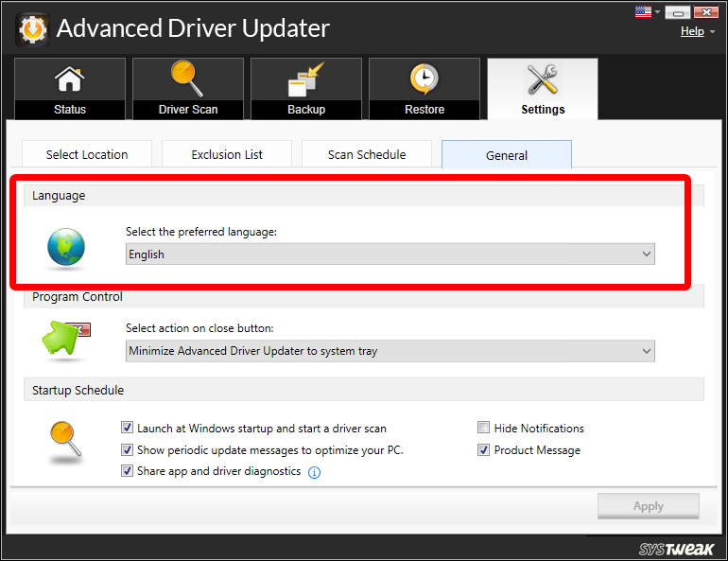Click the Status tab house icon
This screenshot has height=561, width=728.
click(70, 79)
